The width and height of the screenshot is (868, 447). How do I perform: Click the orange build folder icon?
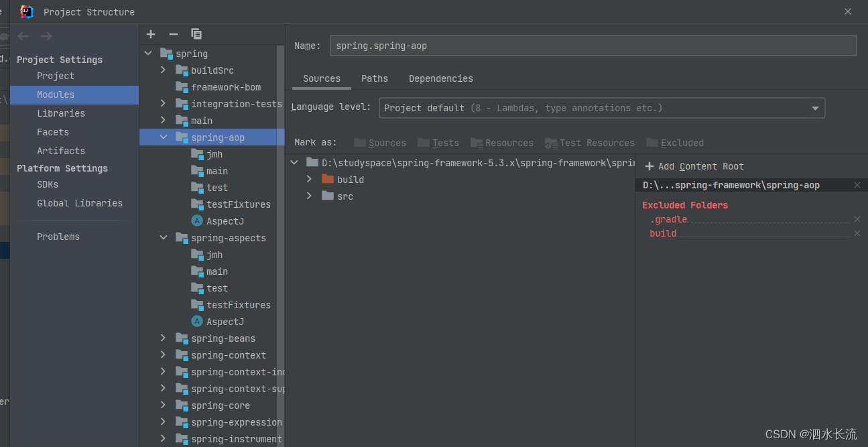pyautogui.click(x=328, y=179)
